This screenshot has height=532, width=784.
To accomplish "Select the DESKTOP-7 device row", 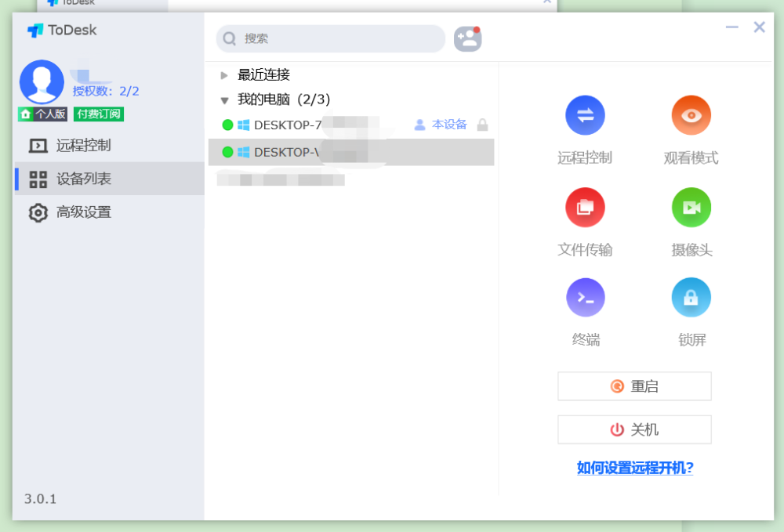I will tap(351, 125).
